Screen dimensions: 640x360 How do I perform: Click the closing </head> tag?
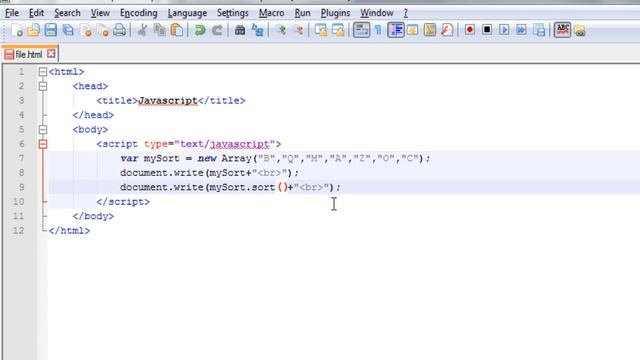pos(93,115)
